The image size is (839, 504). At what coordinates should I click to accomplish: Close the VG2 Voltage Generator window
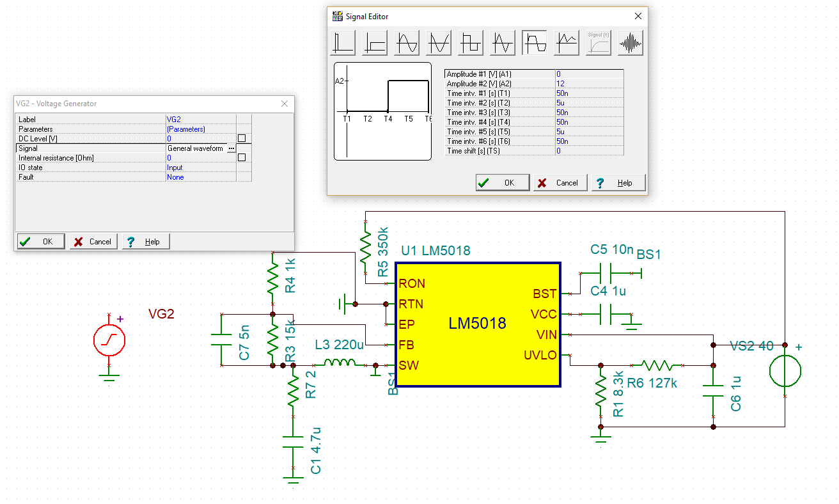pyautogui.click(x=285, y=104)
